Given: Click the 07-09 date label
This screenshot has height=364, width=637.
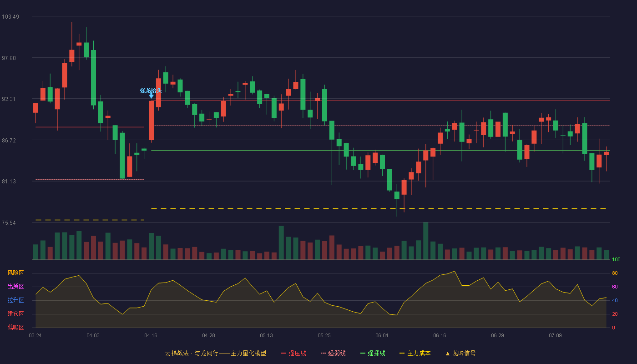Looking at the screenshot, I should pos(555,335).
